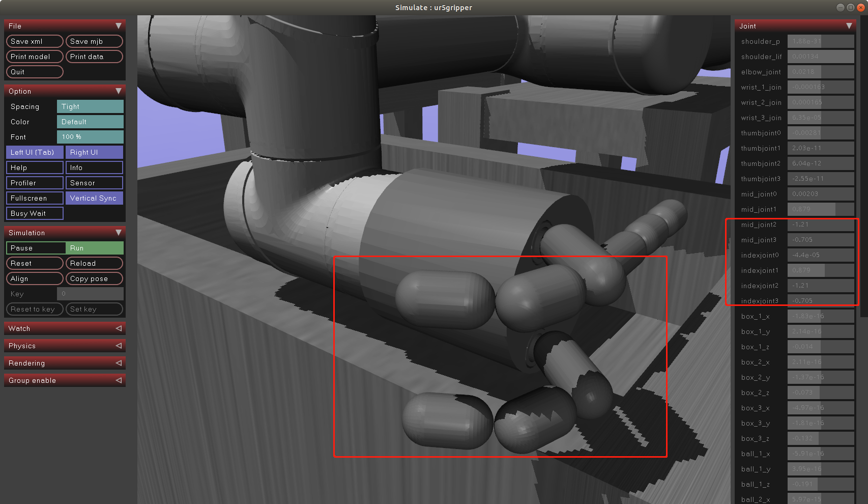Toggle the Help overlay
Viewport: 868px width, 504px height.
(35, 167)
